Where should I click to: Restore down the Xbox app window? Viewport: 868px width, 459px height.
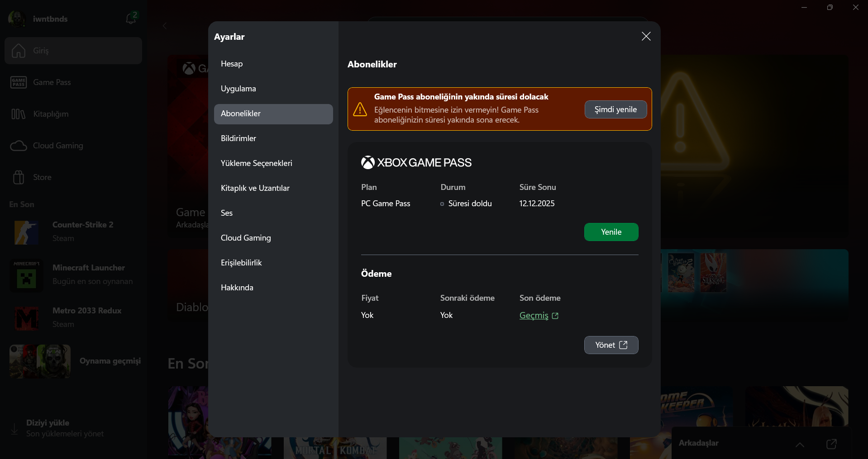tap(830, 7)
